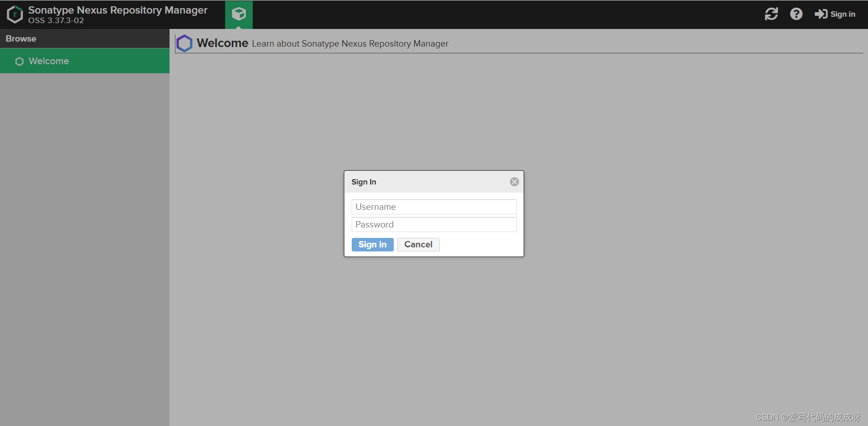Image resolution: width=868 pixels, height=426 pixels.
Task: Click Sign in at the top right header
Action: 835,14
